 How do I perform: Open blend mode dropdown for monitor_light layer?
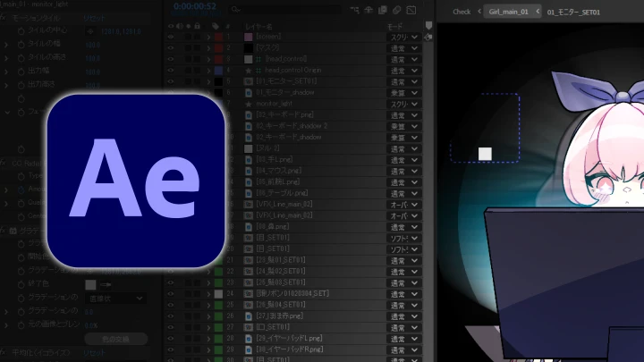(402, 105)
